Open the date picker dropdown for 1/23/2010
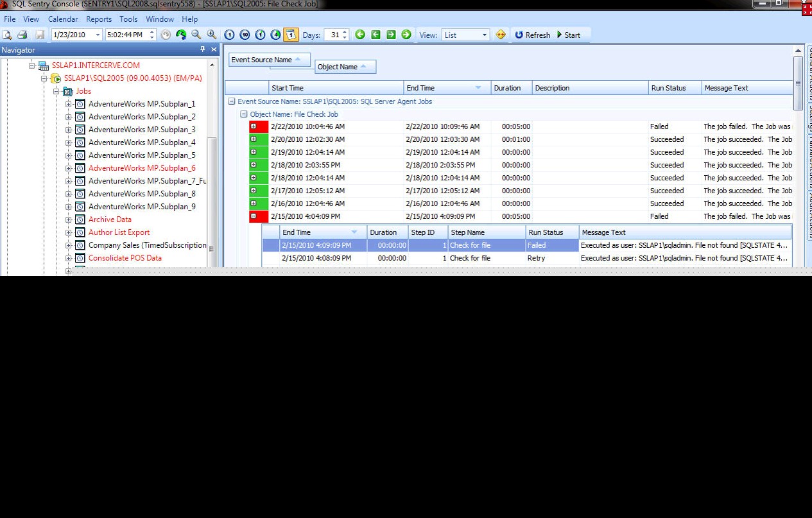Screen dimensions: 812x518 pos(98,35)
